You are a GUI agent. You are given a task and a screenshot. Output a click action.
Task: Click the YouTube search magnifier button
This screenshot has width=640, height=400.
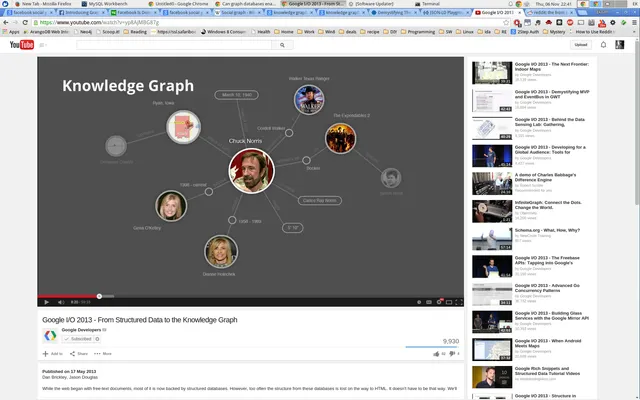[282, 45]
